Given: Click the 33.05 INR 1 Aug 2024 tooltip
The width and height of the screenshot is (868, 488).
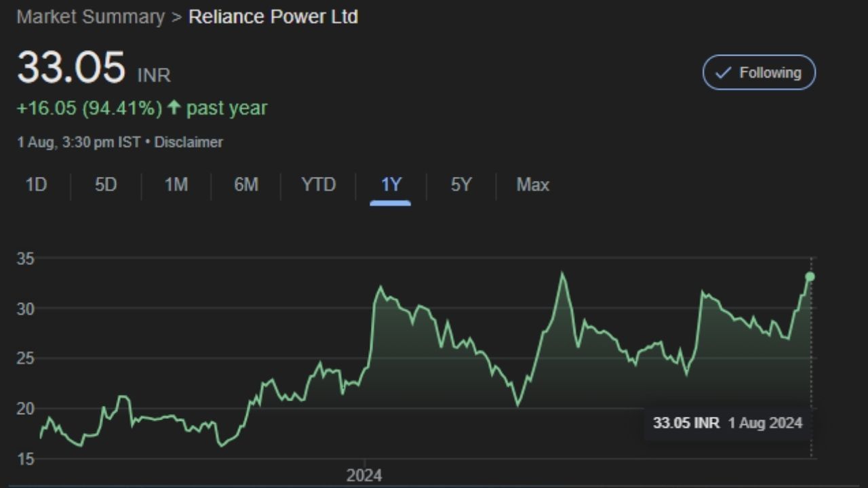Looking at the screenshot, I should pyautogui.click(x=728, y=423).
